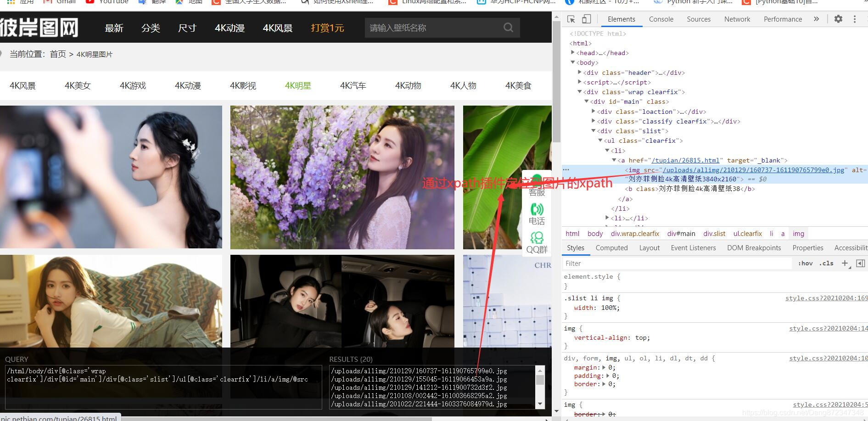Open the DevTools three-dot menu
This screenshot has width=868, height=421.
pyautogui.click(x=855, y=19)
